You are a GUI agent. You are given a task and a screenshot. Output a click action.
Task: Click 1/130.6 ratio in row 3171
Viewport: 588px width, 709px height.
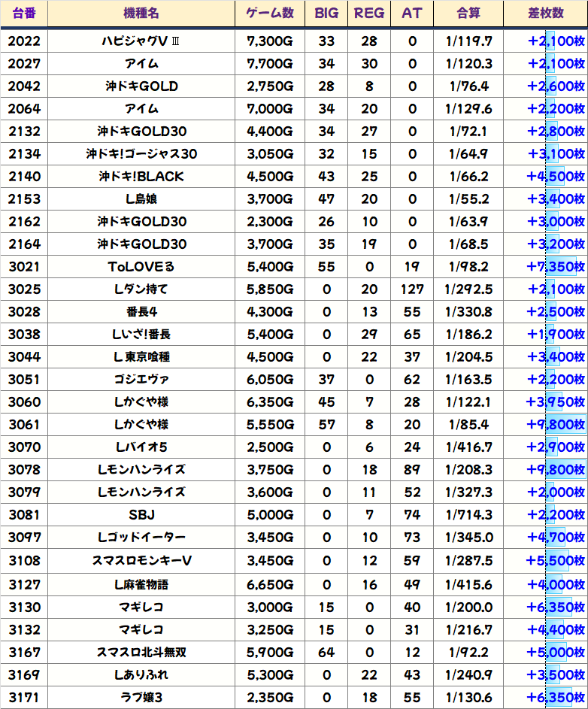(x=468, y=698)
